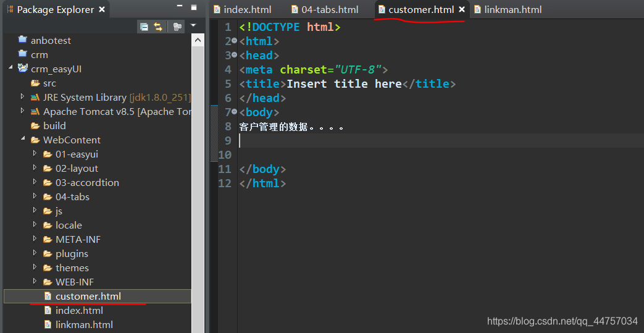Viewport: 644px width, 333px height.
Task: Expand the plugins folder
Action: (x=35, y=253)
